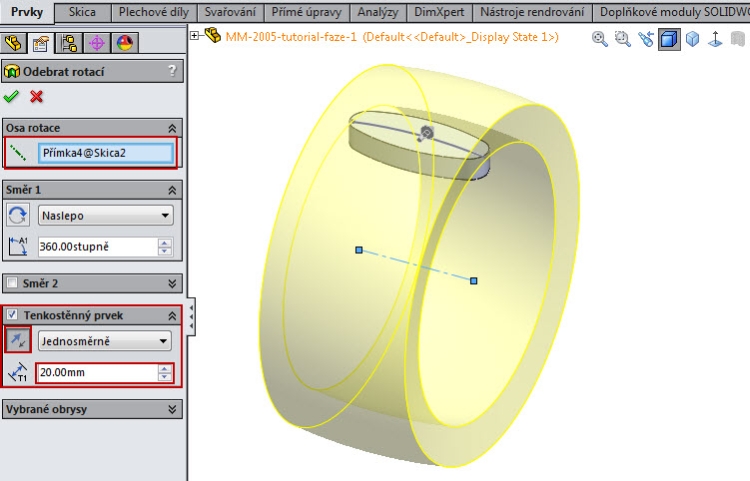750x481 pixels.
Task: Expand the Vybrané obrysy section
Action: pos(172,409)
